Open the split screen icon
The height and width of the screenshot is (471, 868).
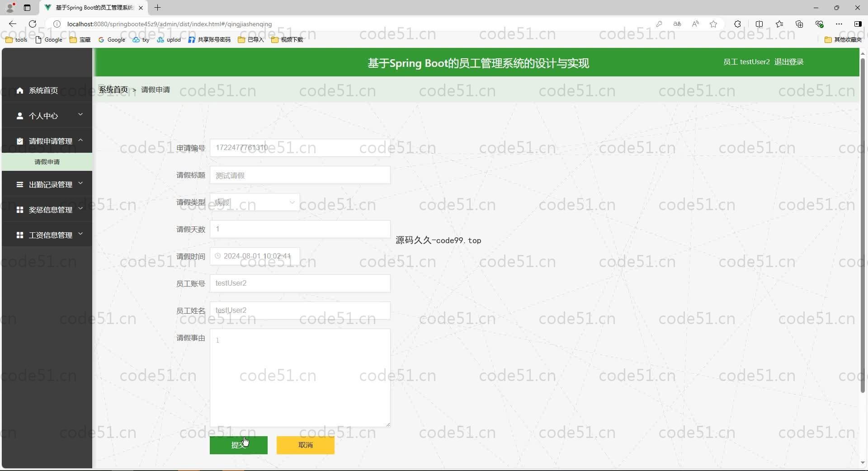[x=759, y=24]
